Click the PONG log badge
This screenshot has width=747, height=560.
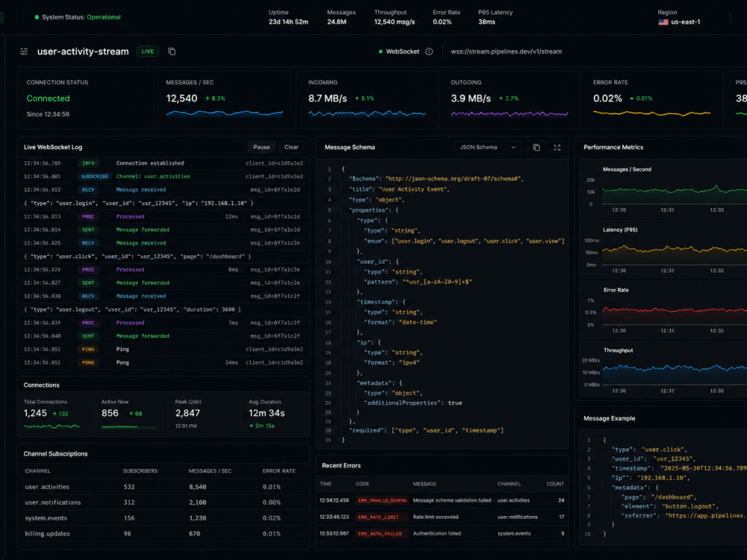point(88,363)
